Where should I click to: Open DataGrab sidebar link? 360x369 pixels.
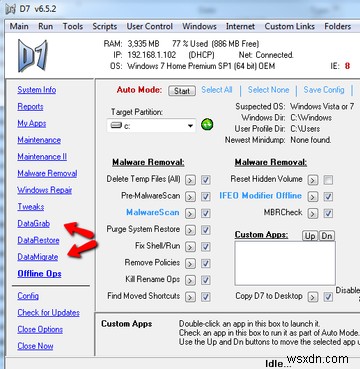click(34, 224)
